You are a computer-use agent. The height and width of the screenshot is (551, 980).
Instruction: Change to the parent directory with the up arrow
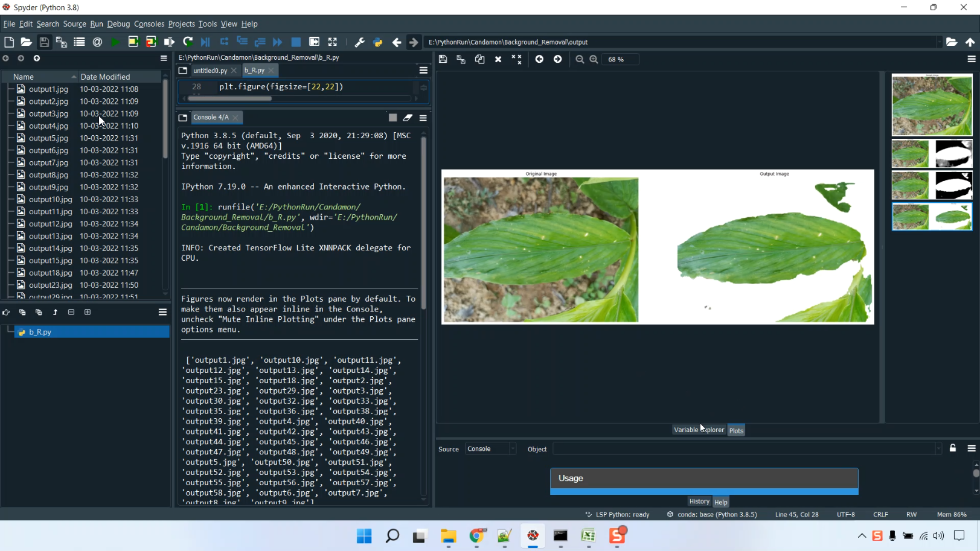pos(970,42)
